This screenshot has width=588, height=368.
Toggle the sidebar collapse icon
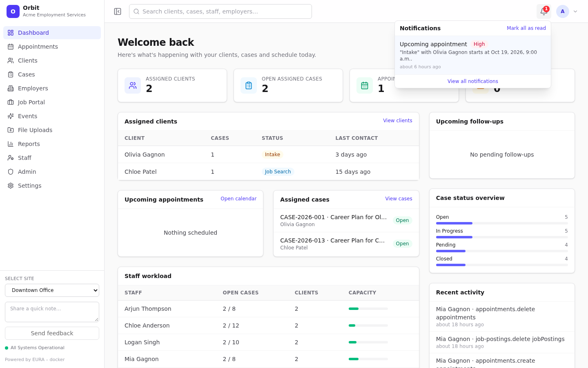[118, 11]
